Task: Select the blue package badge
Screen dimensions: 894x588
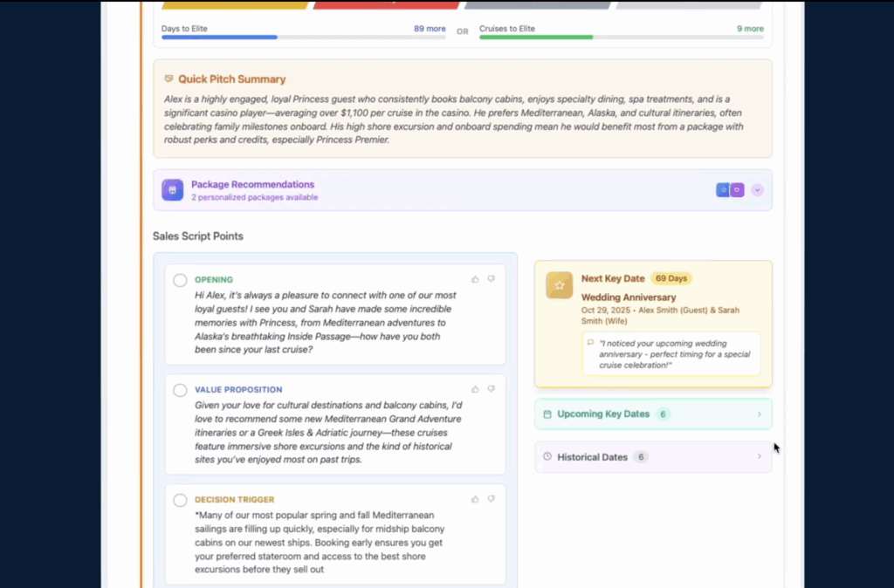Action: [x=723, y=190]
